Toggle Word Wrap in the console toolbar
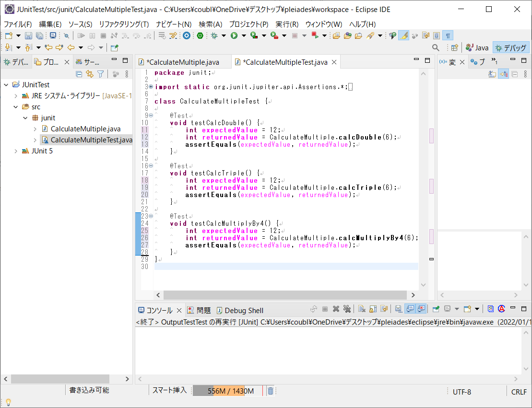Image resolution: width=532 pixels, height=408 pixels. pos(384,309)
